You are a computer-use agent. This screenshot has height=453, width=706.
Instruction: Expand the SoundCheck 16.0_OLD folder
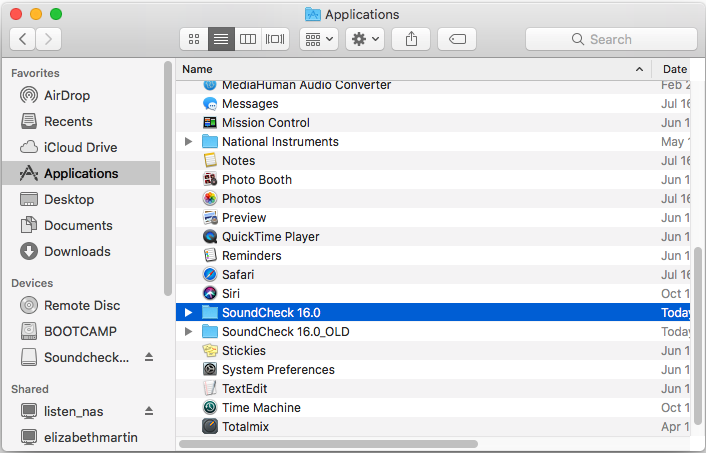coord(189,332)
